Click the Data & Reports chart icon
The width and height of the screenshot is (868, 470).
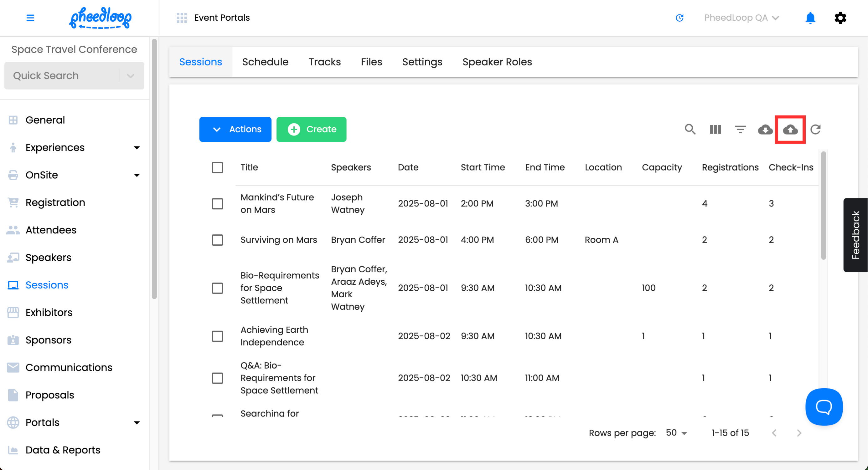[13, 450]
